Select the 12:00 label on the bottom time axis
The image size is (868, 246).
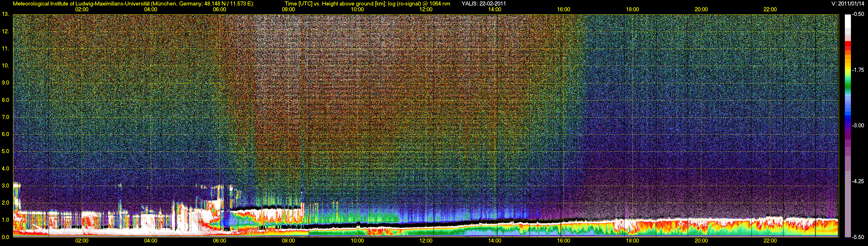[426, 241]
